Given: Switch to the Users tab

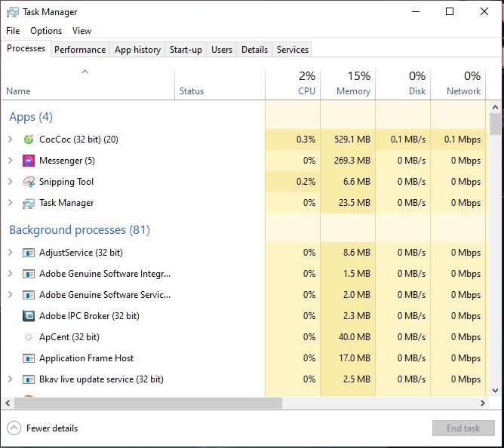Looking at the screenshot, I should pyautogui.click(x=222, y=50).
